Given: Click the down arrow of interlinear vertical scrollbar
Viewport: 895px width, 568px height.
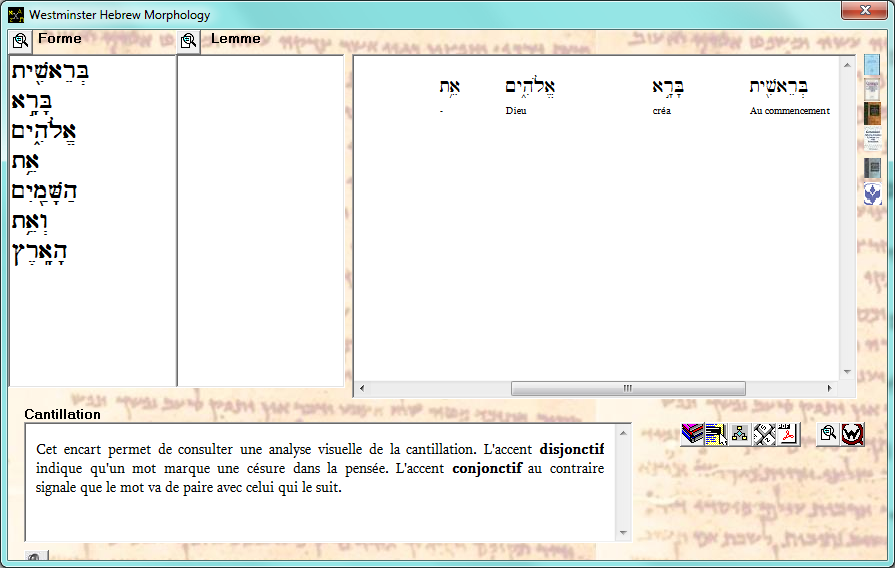Looking at the screenshot, I should (x=847, y=372).
